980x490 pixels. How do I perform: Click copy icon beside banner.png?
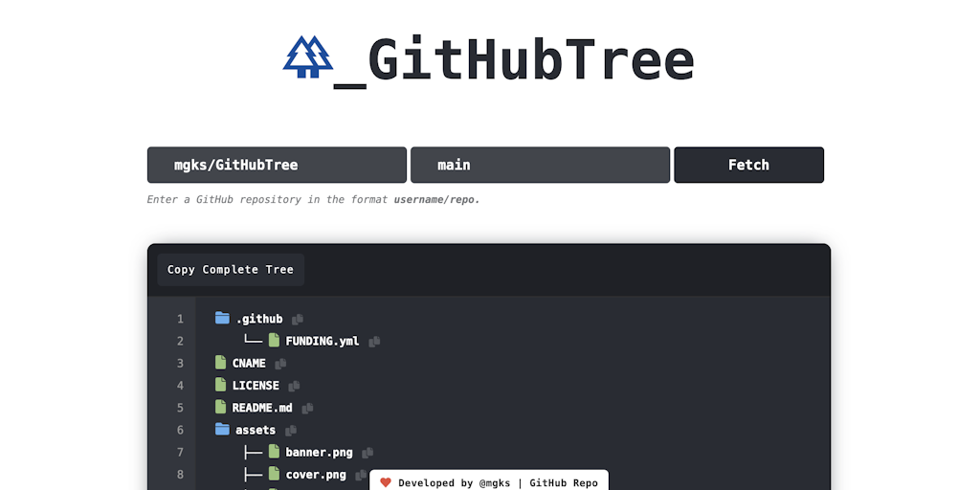(367, 453)
